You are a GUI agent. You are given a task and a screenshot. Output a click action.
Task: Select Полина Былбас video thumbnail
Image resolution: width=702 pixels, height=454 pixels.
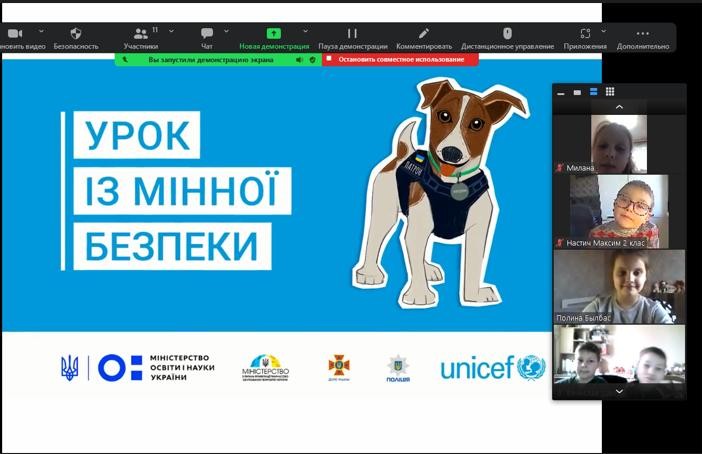click(x=620, y=287)
